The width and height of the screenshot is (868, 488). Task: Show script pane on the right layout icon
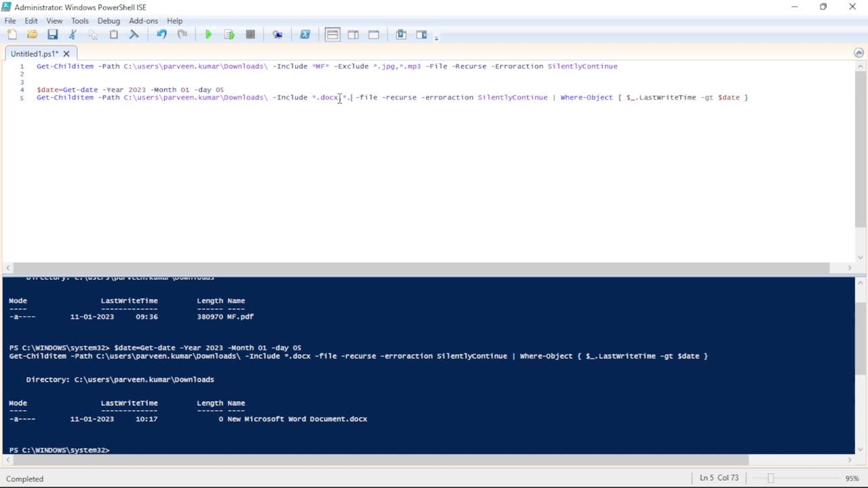(353, 35)
